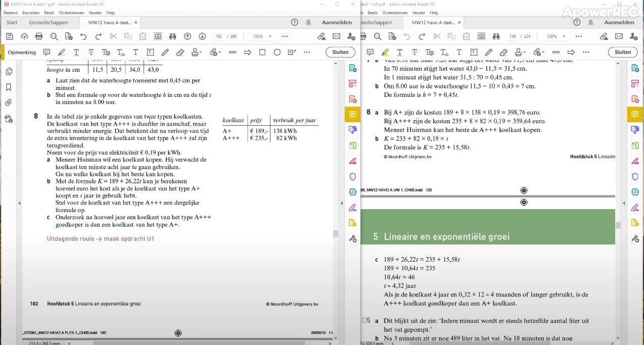Expand tools pane arrow of left window
The height and width of the screenshot is (345, 644).
coord(342,203)
